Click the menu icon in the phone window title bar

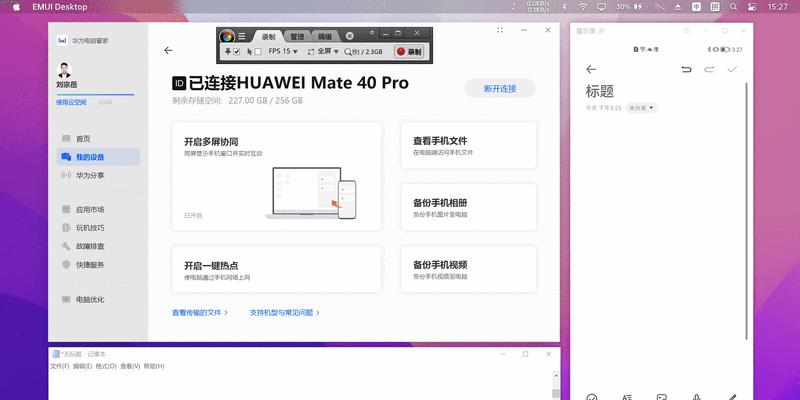(x=687, y=31)
